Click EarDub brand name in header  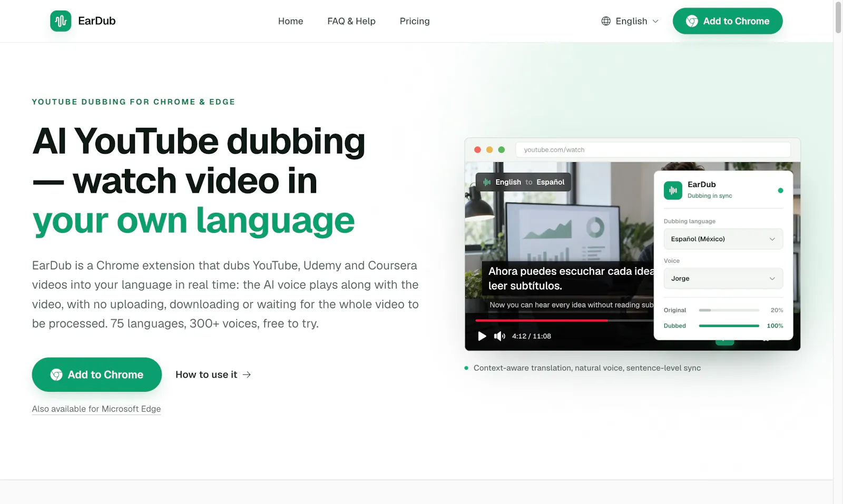pos(97,21)
